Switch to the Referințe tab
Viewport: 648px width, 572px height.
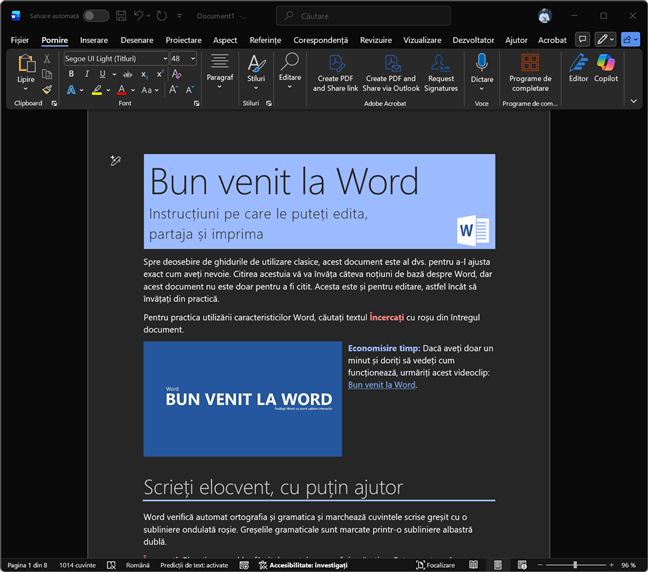(265, 40)
